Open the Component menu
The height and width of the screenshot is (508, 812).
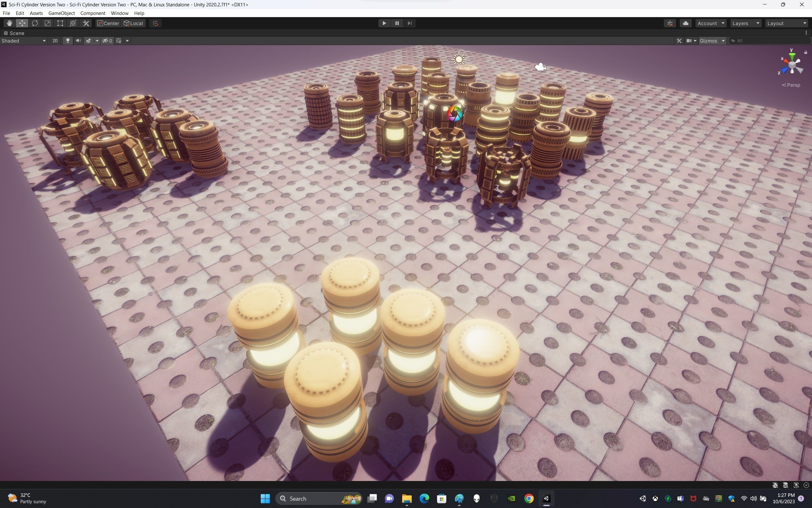point(93,13)
